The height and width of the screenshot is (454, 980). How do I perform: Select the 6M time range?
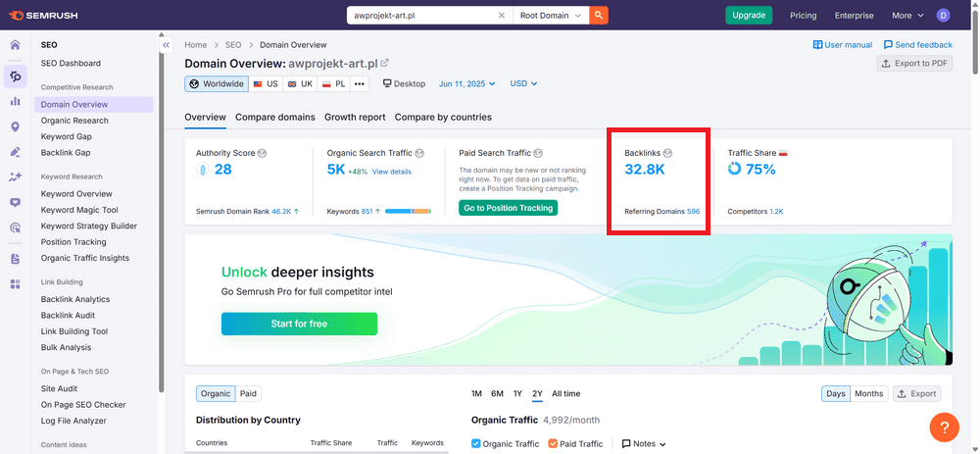pyautogui.click(x=498, y=393)
